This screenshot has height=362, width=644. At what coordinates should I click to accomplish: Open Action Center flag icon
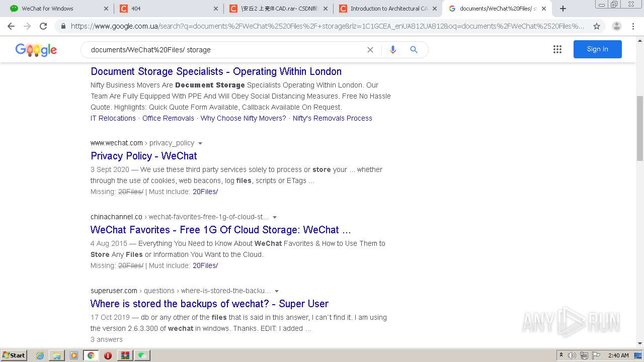click(597, 355)
